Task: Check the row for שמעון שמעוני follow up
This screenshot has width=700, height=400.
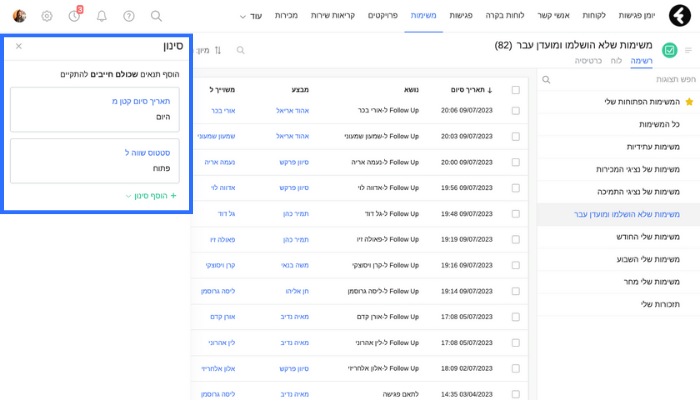Action: point(516,137)
